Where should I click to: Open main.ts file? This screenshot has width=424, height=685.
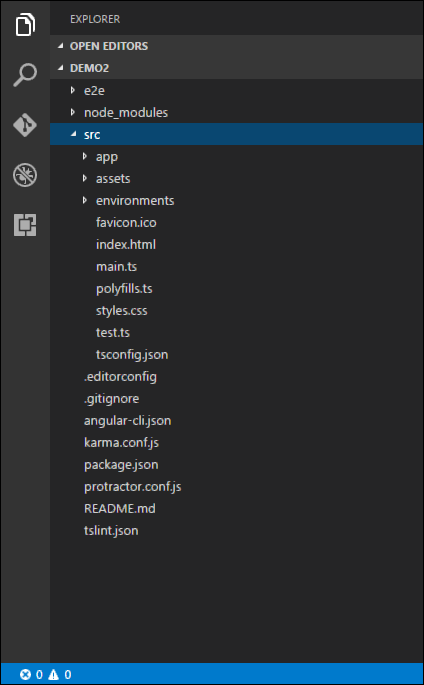coord(116,266)
